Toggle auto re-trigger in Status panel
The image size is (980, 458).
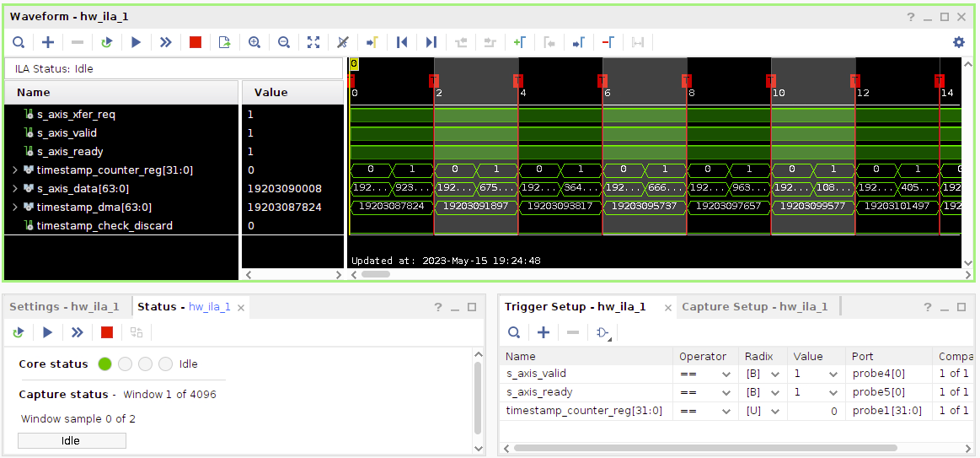[x=18, y=332]
